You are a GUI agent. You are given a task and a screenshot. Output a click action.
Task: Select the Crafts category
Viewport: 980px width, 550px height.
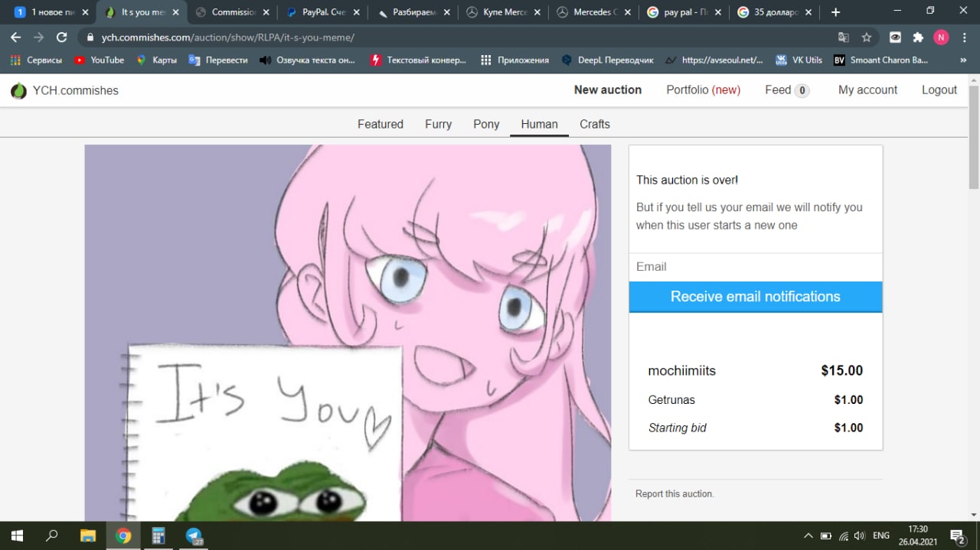[595, 124]
